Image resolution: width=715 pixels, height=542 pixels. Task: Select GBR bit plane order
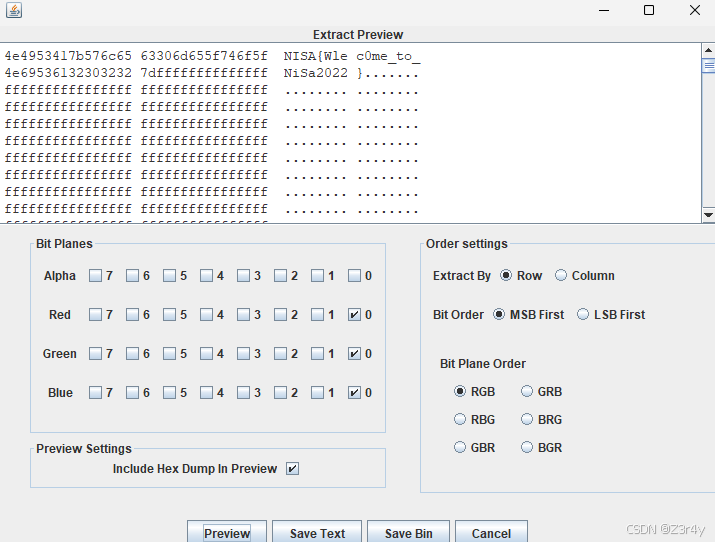point(460,447)
